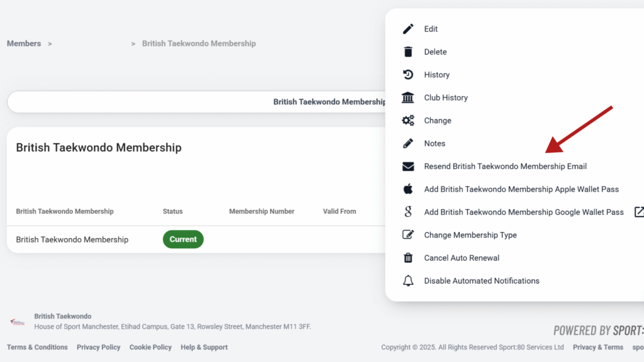
Task: Click the pencil Edit icon
Action: coord(408,29)
